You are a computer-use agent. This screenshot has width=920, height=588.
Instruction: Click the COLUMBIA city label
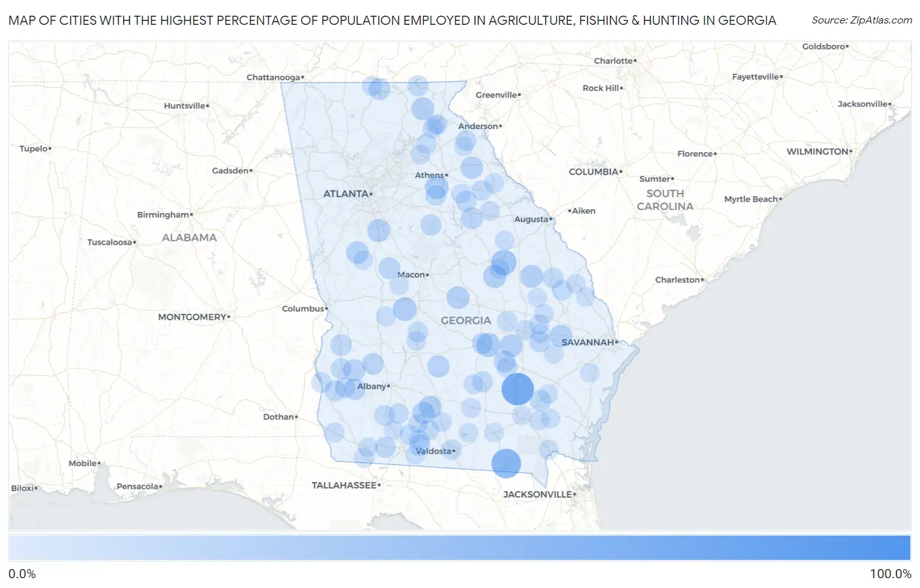(x=593, y=171)
